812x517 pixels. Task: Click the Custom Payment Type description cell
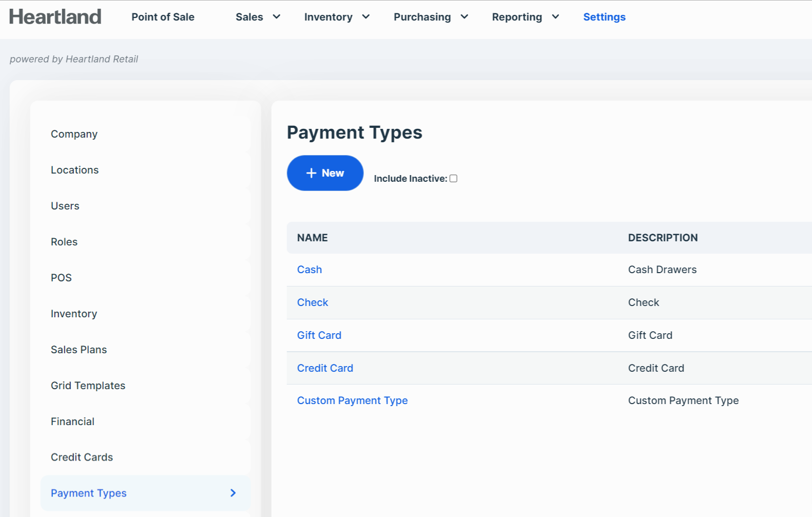[x=684, y=400]
